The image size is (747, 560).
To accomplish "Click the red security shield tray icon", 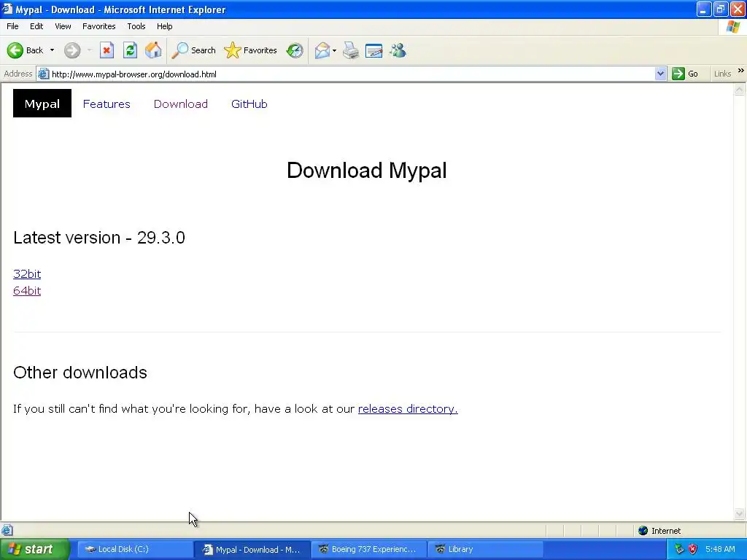I will pyautogui.click(x=693, y=549).
